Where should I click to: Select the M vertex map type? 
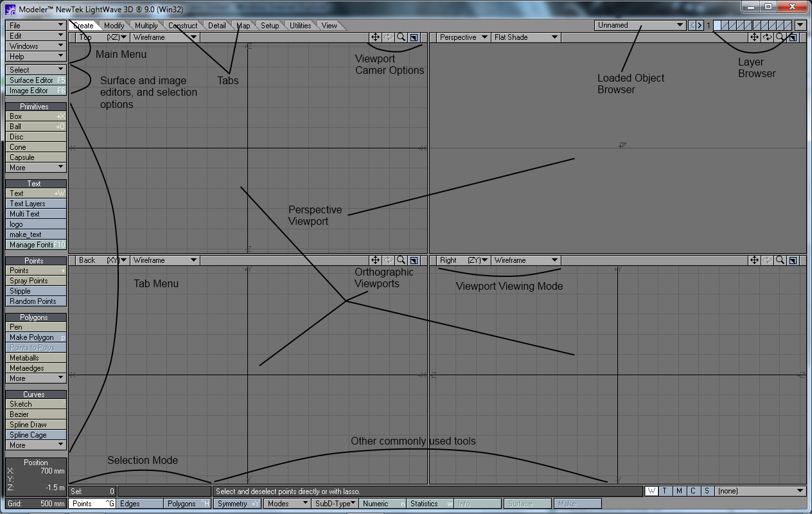pyautogui.click(x=679, y=491)
